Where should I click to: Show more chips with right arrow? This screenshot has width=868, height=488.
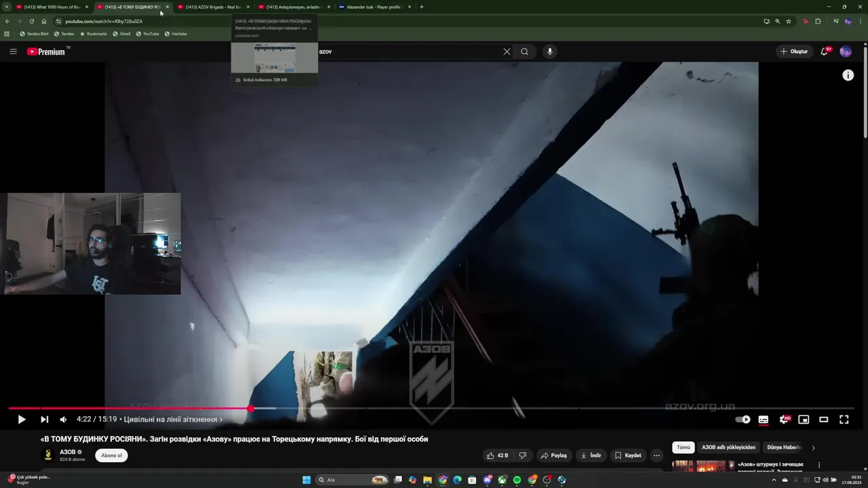pyautogui.click(x=813, y=447)
